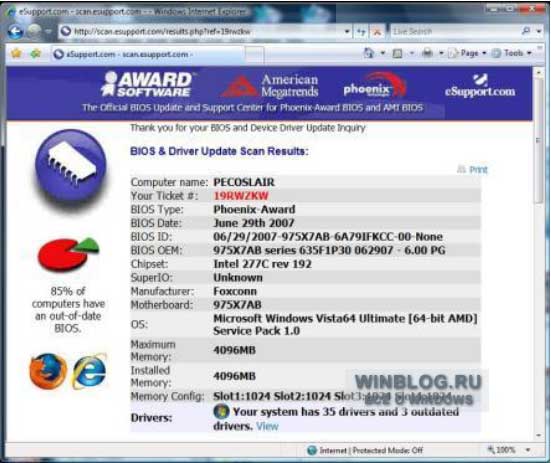Click the scrollbar down arrow
This screenshot has width=551, height=463.
tap(539, 436)
